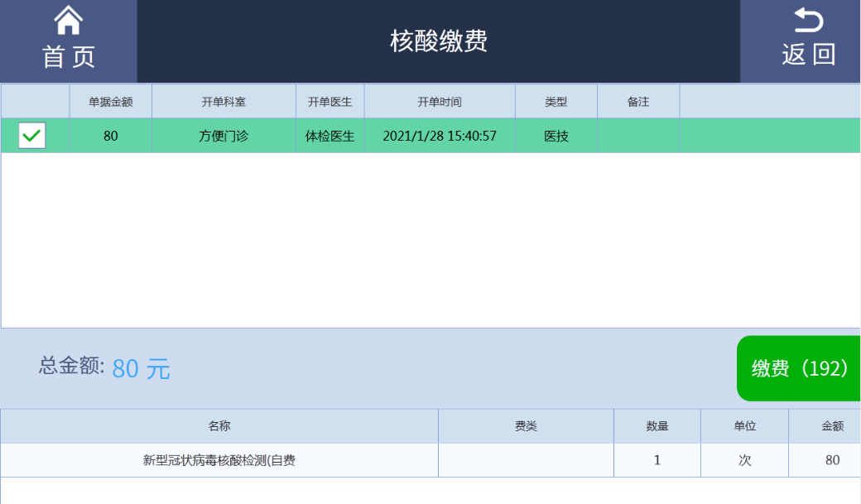This screenshot has height=504, width=861.
Task: Click the 开单科室 column header
Action: [x=224, y=102]
